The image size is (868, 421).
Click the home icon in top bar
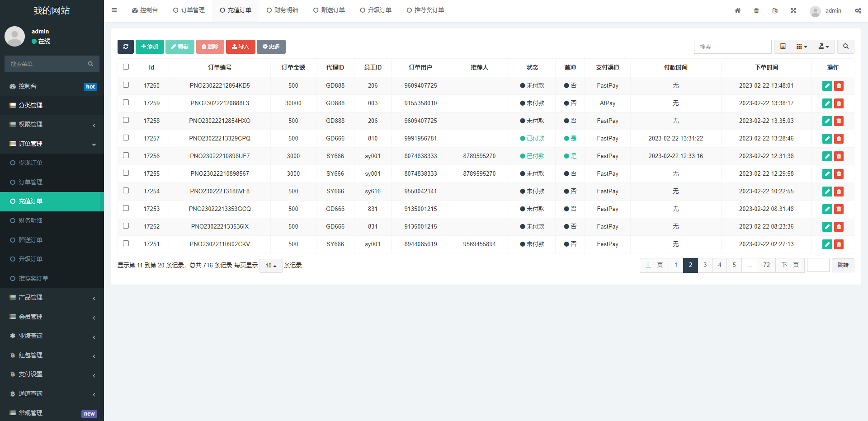coord(737,10)
